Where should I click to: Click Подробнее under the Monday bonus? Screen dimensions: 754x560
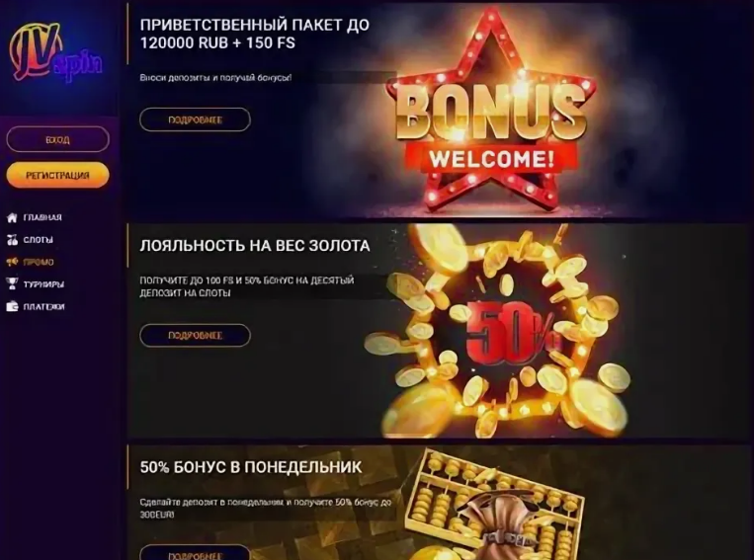[195, 553]
